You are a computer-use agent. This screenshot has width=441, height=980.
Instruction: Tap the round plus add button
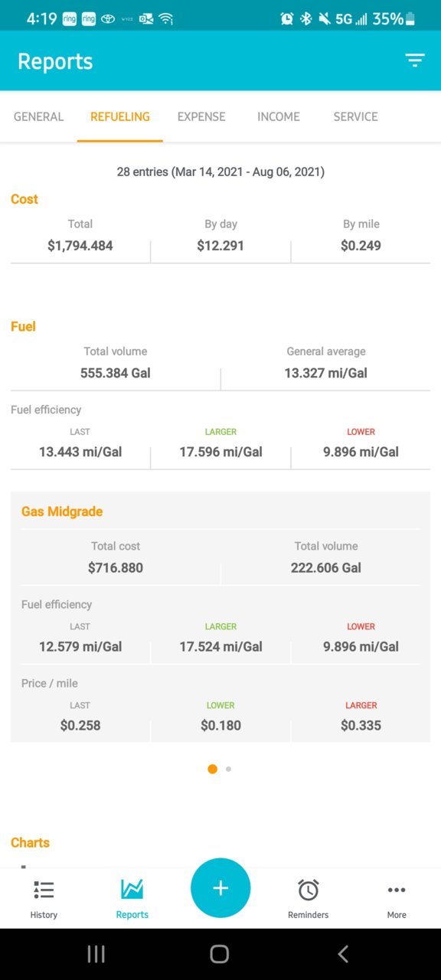220,888
